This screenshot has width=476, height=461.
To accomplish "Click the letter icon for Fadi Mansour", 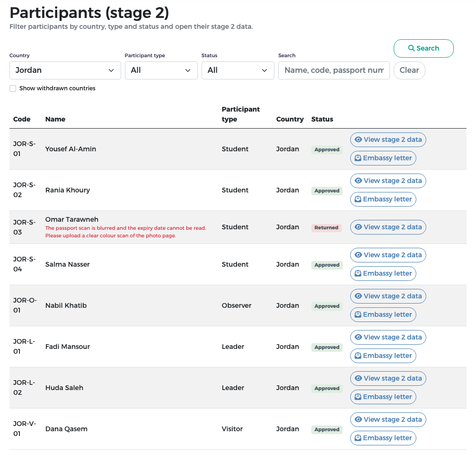I will coord(358,356).
